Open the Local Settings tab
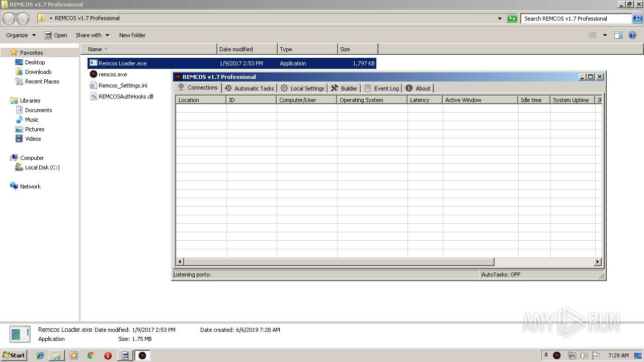Image resolution: width=644 pixels, height=362 pixels. [302, 88]
